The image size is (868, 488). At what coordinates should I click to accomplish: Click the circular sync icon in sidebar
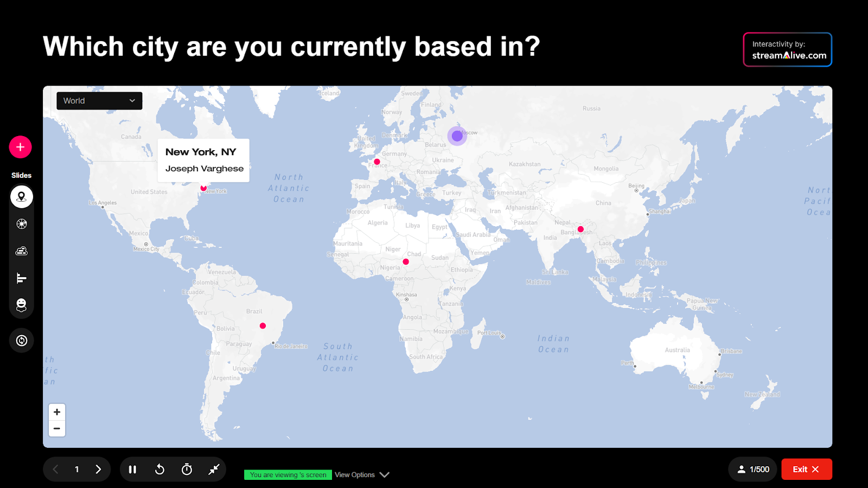point(22,341)
